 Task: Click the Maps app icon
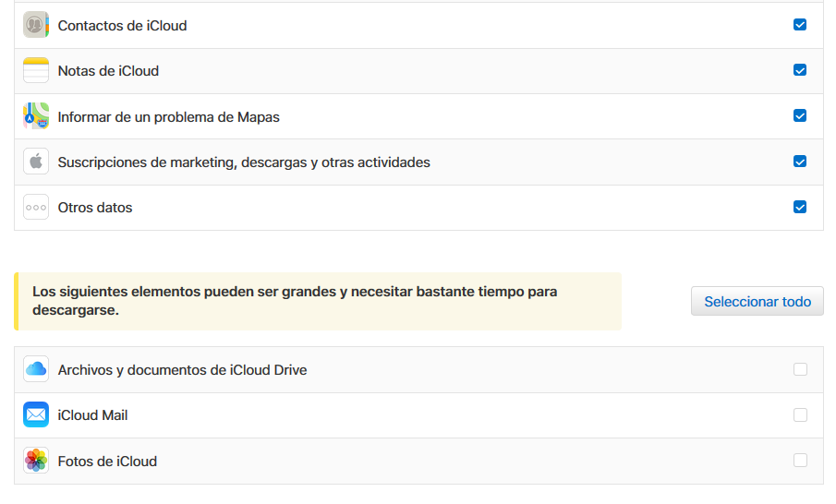pos(36,116)
